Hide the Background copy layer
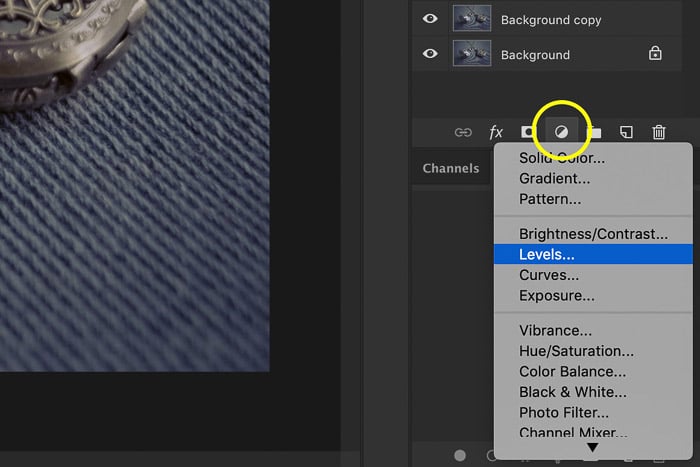700x467 pixels. [430, 19]
